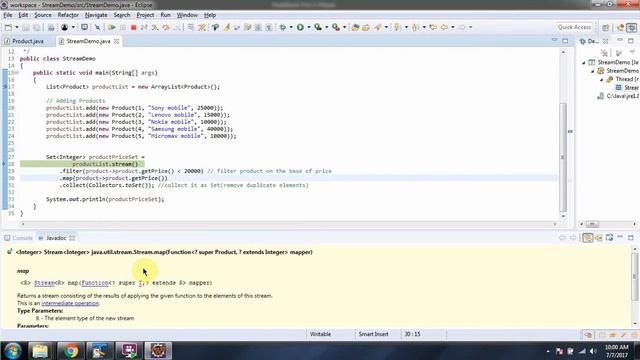640x360 pixels.
Task: Switch to the Console tab
Action: (x=18, y=238)
